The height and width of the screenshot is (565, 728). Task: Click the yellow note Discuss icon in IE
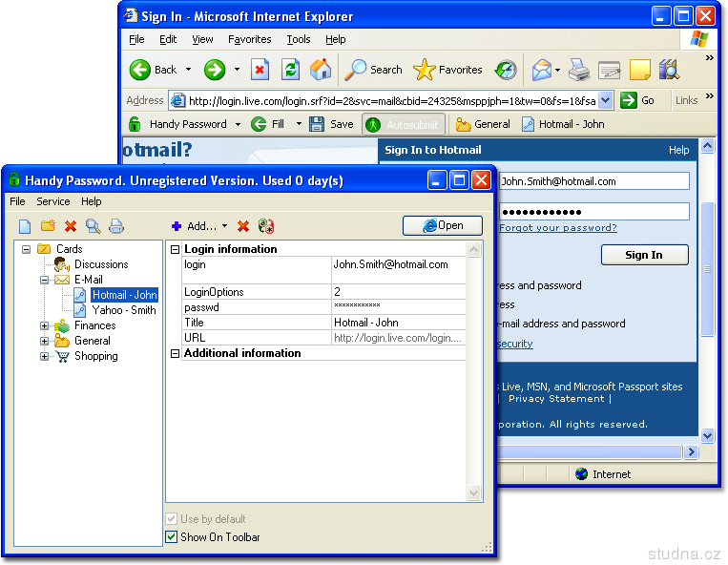click(640, 70)
